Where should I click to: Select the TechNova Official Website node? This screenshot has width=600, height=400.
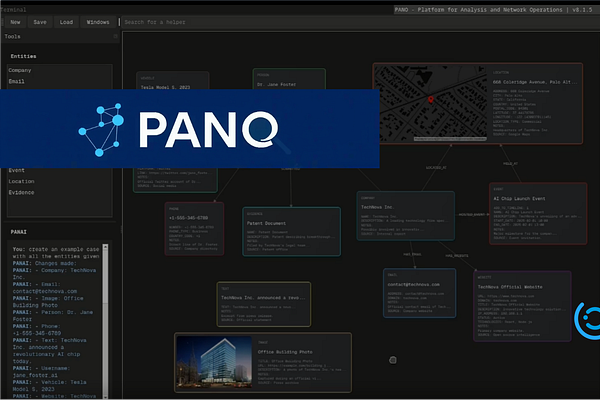(x=522, y=306)
